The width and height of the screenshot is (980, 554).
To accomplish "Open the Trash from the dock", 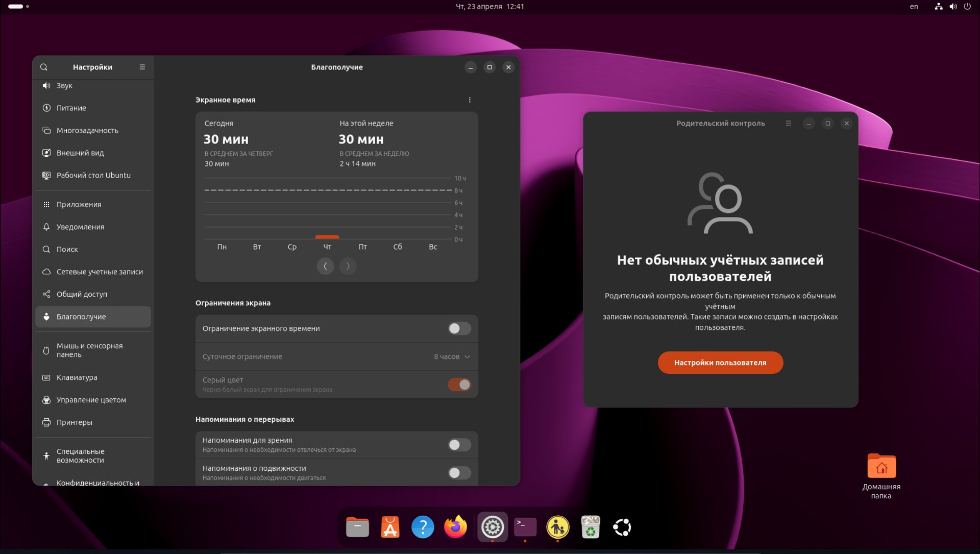I will pos(590,527).
